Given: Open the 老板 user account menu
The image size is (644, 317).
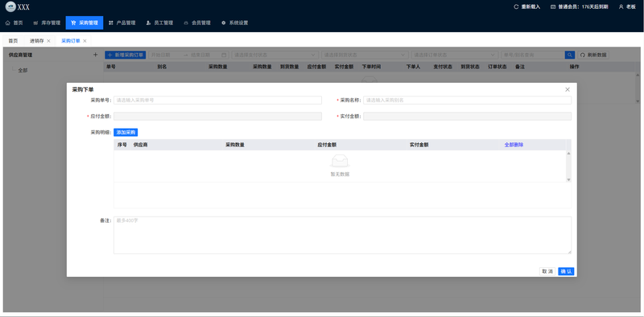Looking at the screenshot, I should [627, 7].
